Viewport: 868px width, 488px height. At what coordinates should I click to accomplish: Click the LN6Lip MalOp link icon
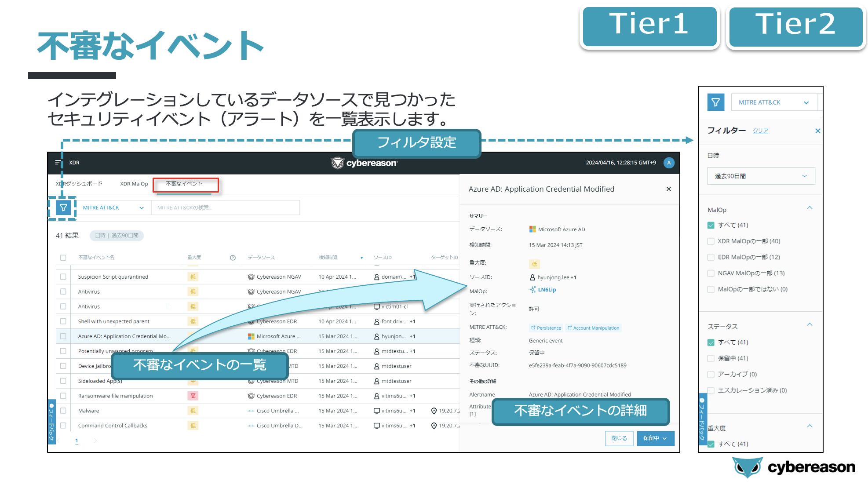coord(532,290)
